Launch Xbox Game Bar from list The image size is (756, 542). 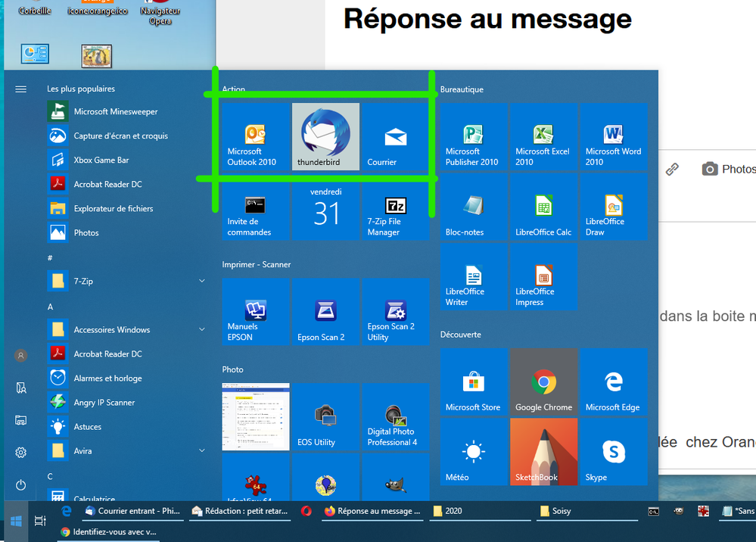[128, 160]
